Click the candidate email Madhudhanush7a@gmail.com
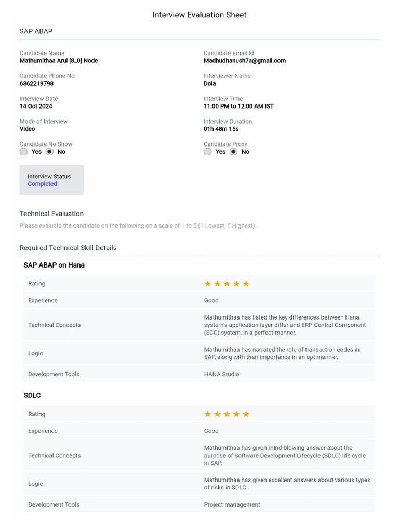Viewport: 399px width, 532px height. pyautogui.click(x=245, y=61)
